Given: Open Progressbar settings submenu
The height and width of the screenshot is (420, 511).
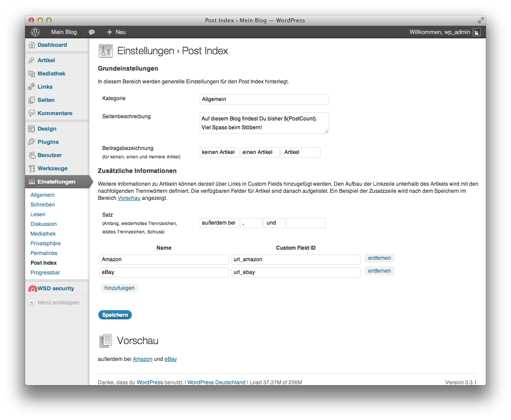Looking at the screenshot, I should pos(45,273).
